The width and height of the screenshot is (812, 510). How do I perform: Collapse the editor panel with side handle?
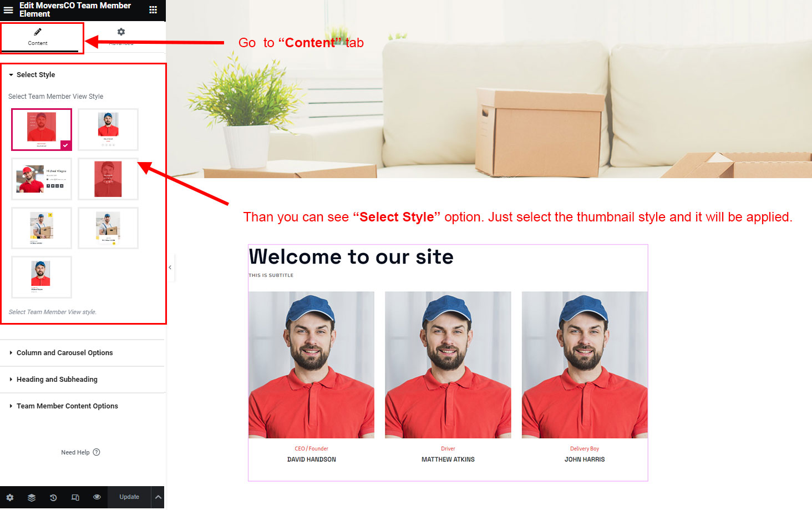170,267
